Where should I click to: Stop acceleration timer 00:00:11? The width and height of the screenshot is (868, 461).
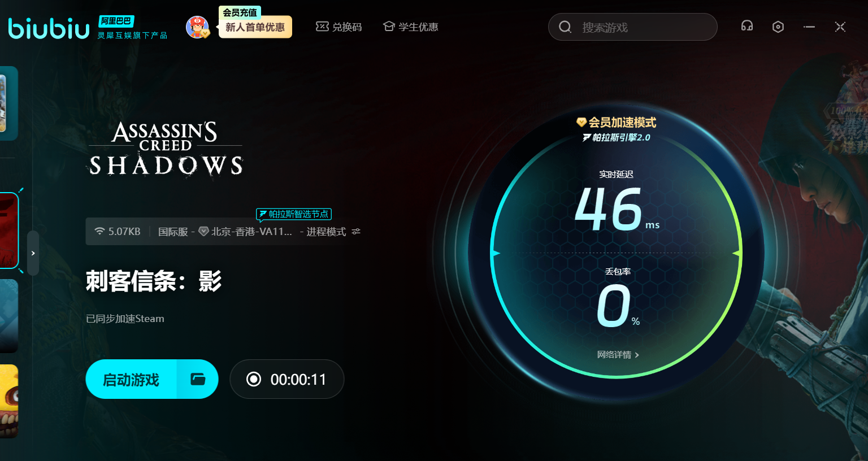point(287,379)
